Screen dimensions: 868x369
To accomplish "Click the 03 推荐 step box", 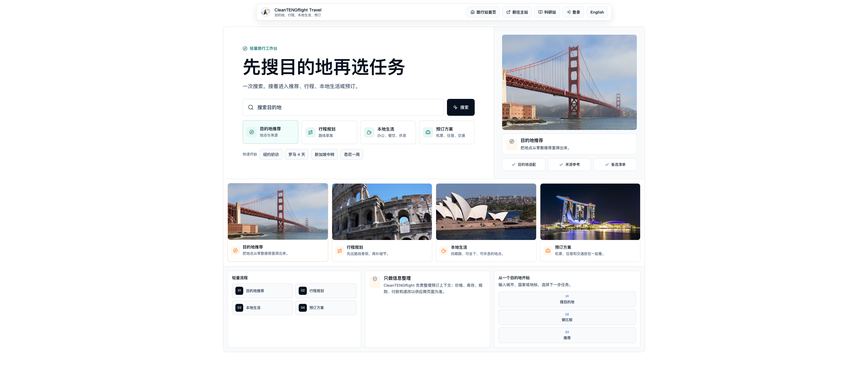I will click(567, 335).
